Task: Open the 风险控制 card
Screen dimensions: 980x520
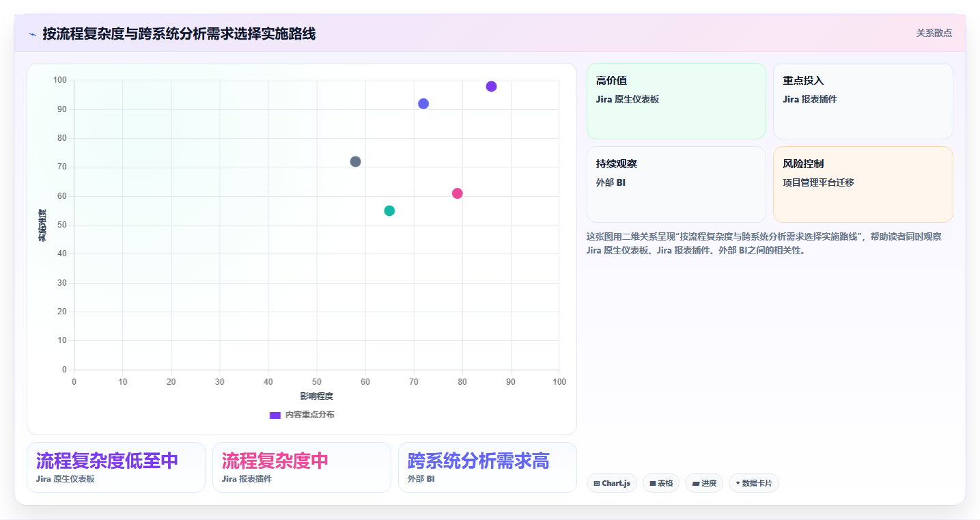Action: (863, 184)
